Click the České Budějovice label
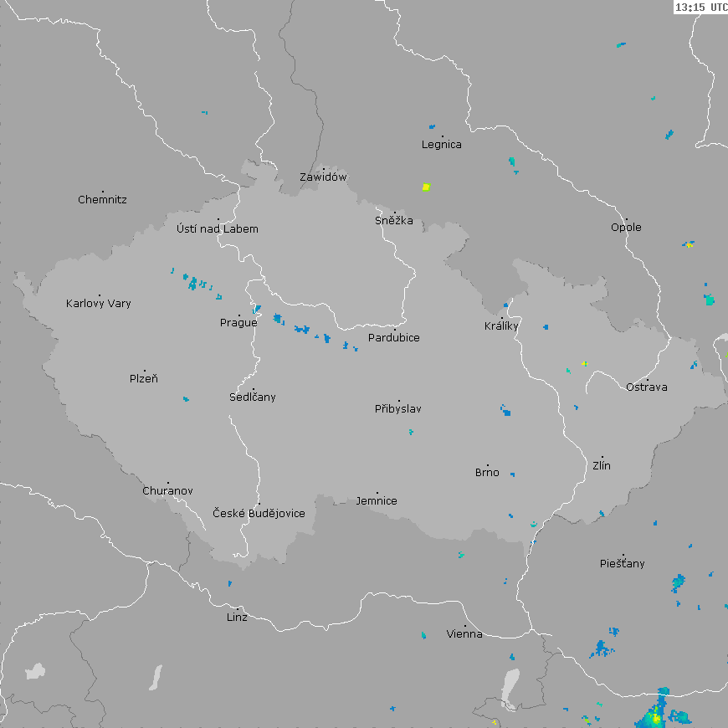The height and width of the screenshot is (728, 728). click(x=259, y=513)
